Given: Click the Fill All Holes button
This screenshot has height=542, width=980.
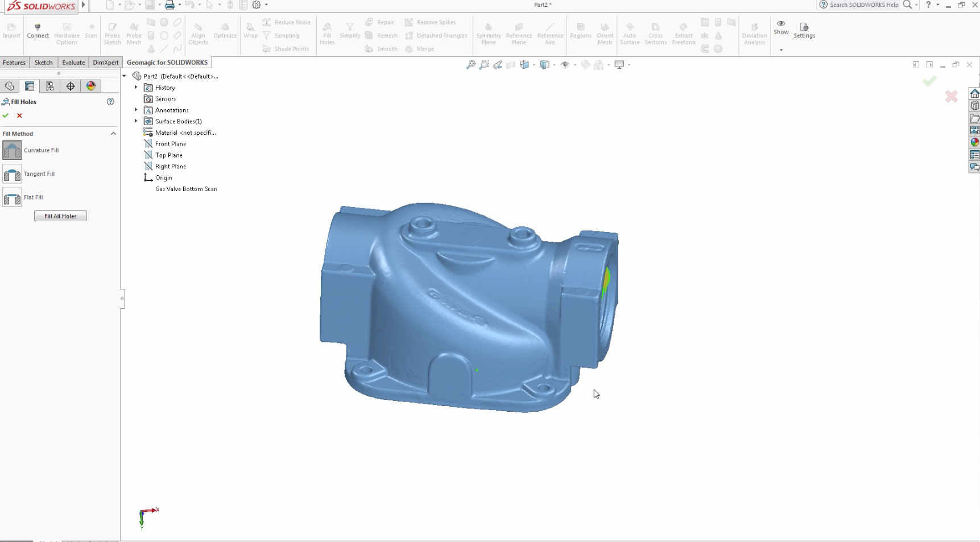Looking at the screenshot, I should point(60,216).
